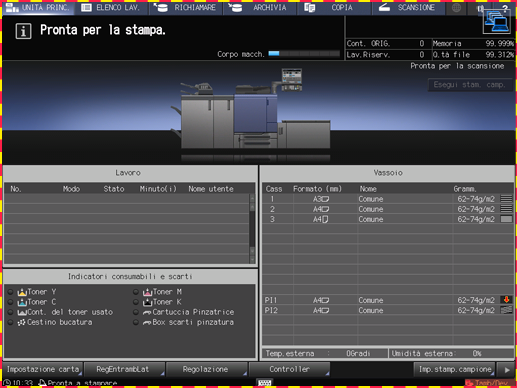The width and height of the screenshot is (517, 388).
Task: Select the Cestino bucatura indicator circle
Action: click(11, 322)
